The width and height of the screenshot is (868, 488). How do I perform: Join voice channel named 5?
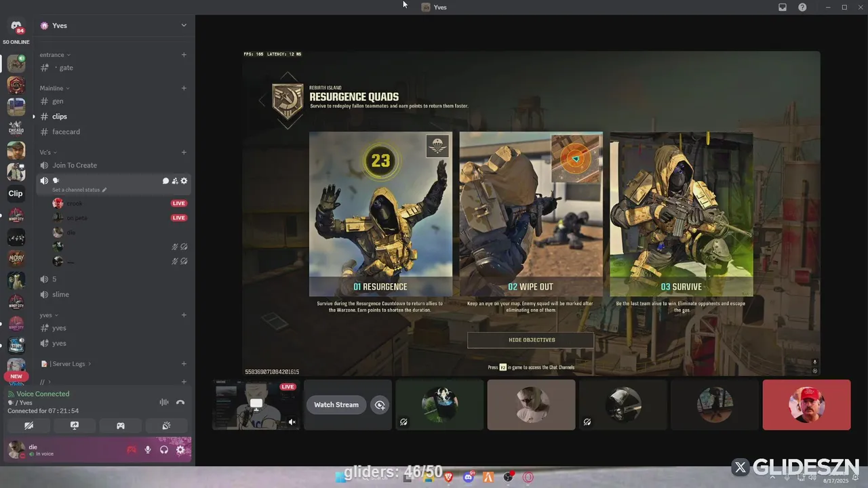point(113,279)
